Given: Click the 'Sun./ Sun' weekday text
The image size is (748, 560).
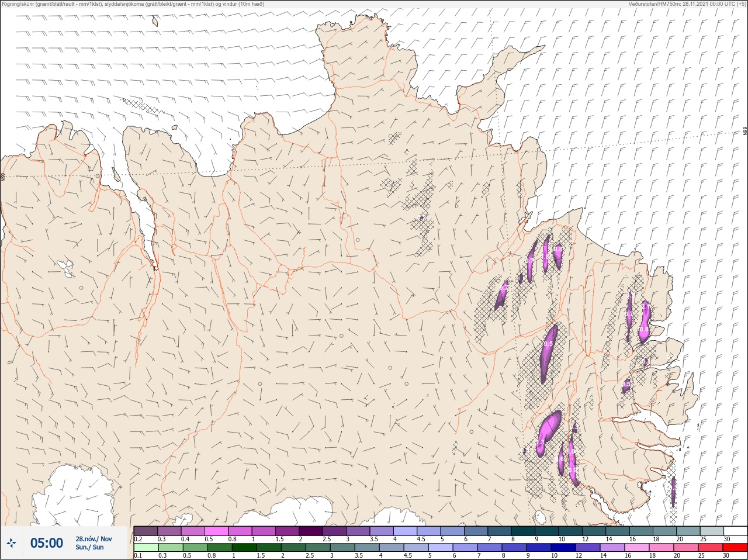Looking at the screenshot, I should tap(89, 547).
